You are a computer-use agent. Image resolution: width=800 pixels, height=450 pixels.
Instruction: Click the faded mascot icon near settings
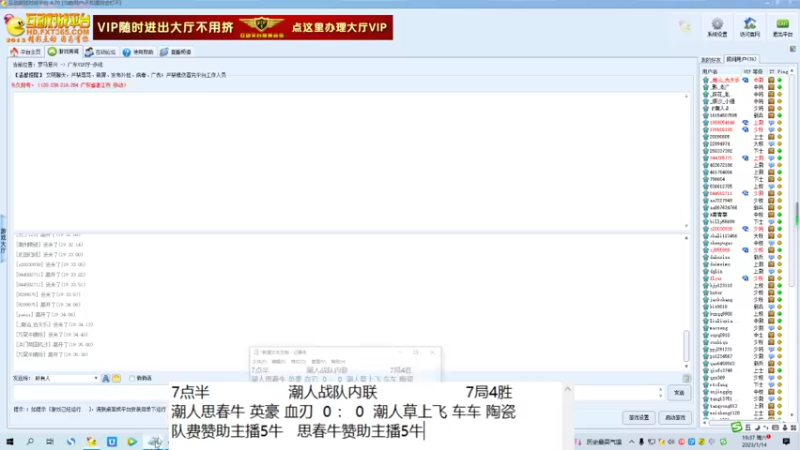pos(685,27)
